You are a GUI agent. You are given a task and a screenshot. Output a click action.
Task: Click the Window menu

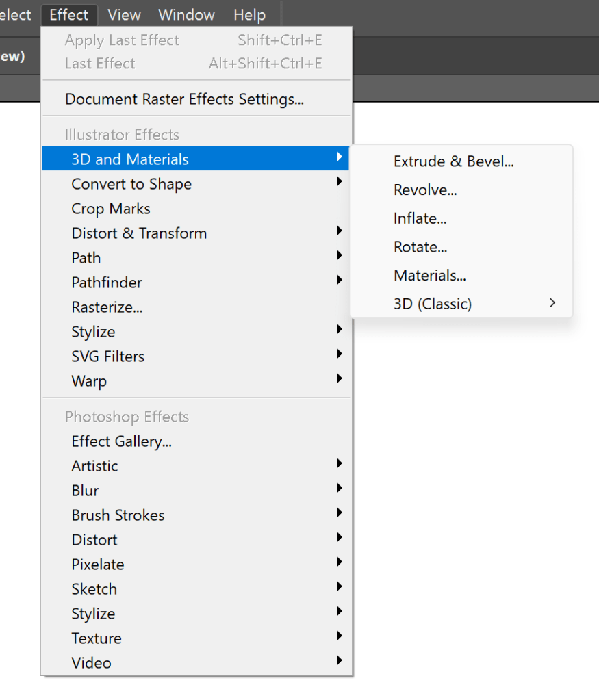click(186, 14)
